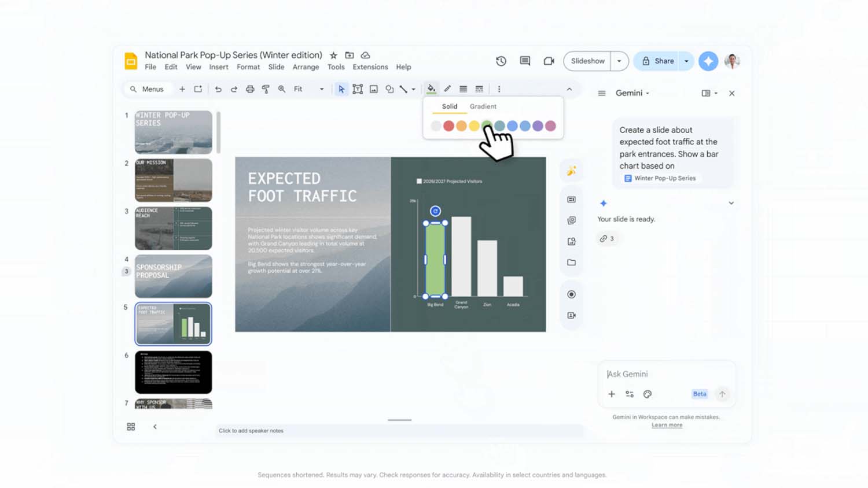The width and height of the screenshot is (868, 488).
Task: Open version history clock icon
Action: (x=501, y=61)
